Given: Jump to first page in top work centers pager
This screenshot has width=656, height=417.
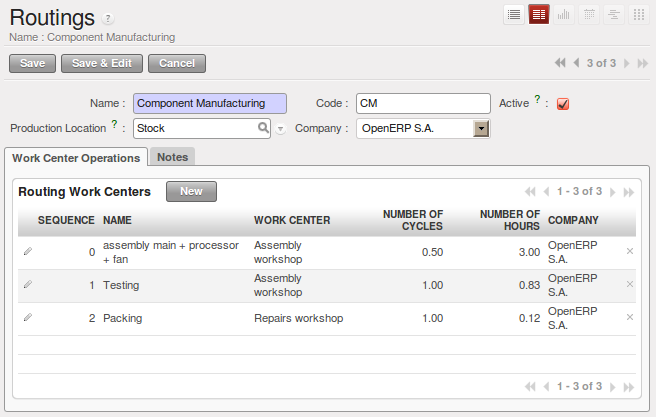Looking at the screenshot, I should pos(530,192).
